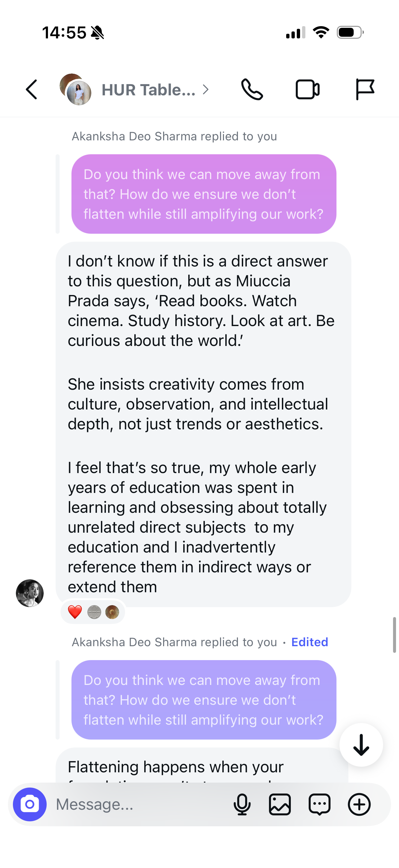The image size is (399, 868).
Task: Open the sticker chat bubble icon
Action: point(320,804)
